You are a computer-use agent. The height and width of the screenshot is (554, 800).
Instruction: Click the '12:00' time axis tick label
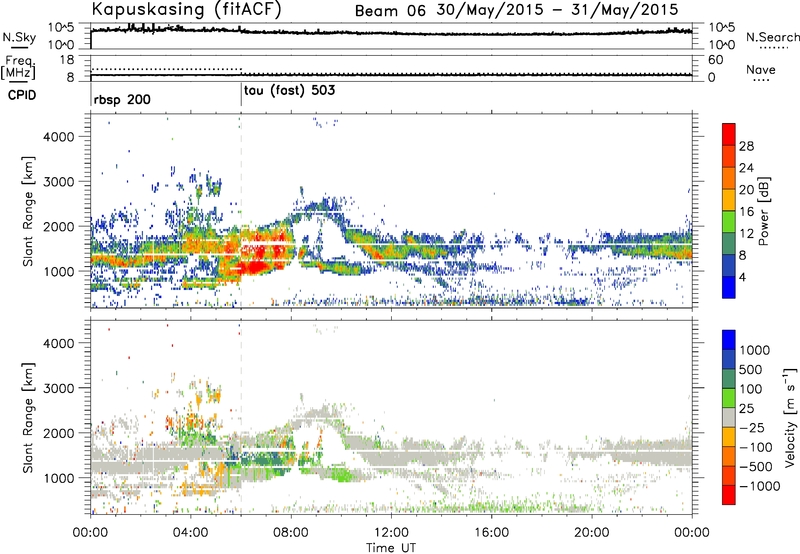point(391,533)
